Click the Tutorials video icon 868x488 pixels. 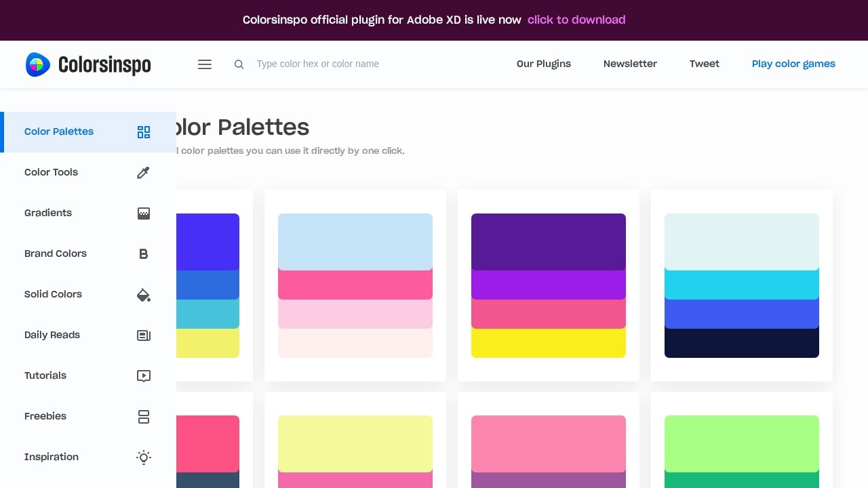tap(144, 376)
